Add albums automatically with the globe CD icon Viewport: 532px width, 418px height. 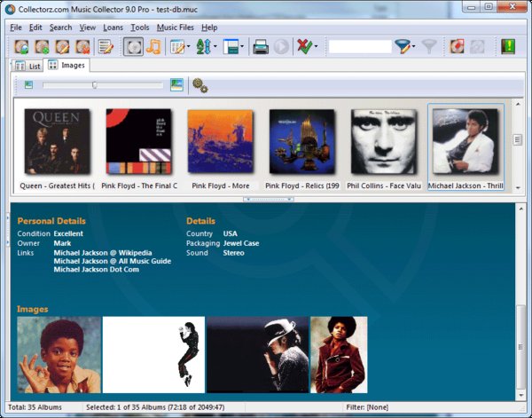point(21,47)
